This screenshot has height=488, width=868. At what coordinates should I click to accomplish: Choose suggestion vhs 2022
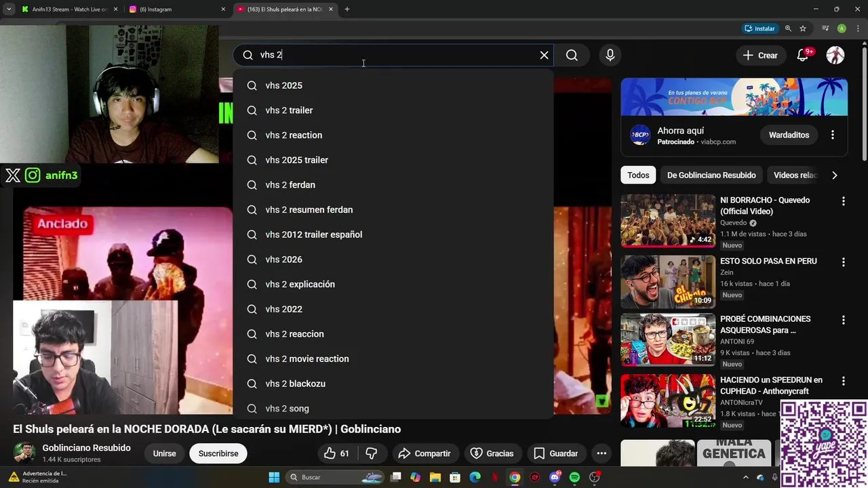tap(393, 309)
